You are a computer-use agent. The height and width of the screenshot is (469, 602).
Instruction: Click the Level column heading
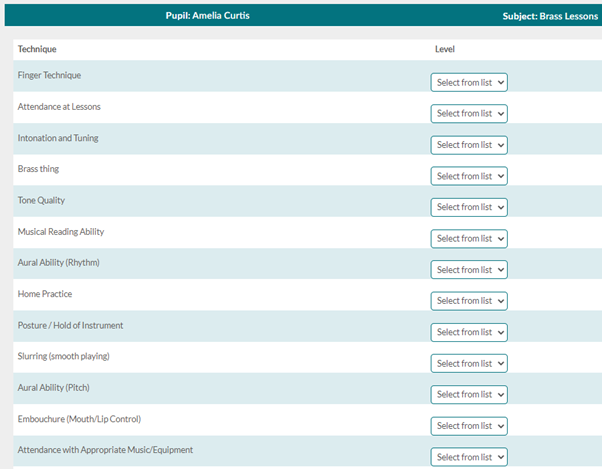(445, 49)
